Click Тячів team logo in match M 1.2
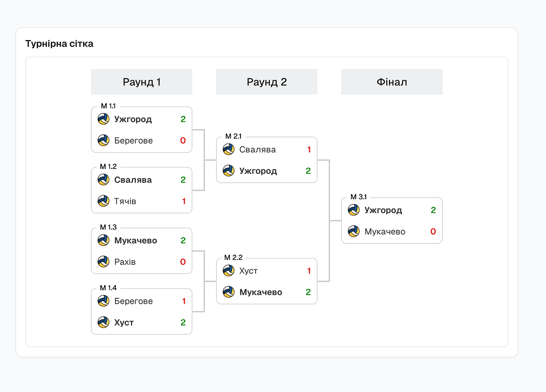This screenshot has width=546, height=392. point(103,201)
